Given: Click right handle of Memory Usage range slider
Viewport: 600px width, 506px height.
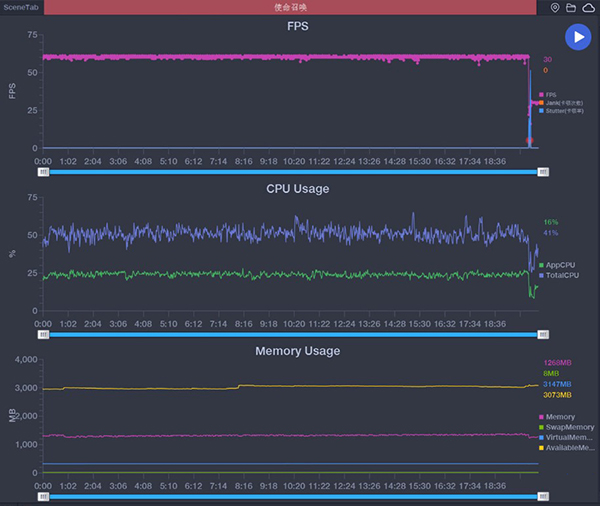Looking at the screenshot, I should click(543, 495).
